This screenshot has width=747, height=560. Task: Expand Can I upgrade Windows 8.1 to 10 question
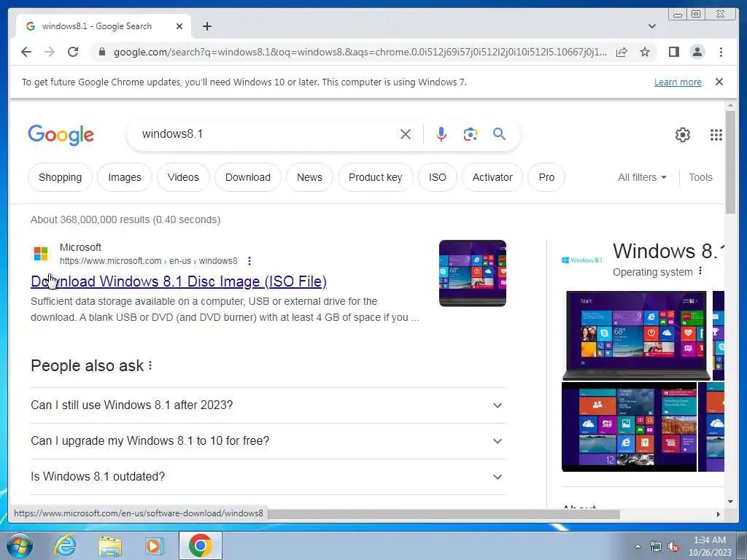[268, 441]
